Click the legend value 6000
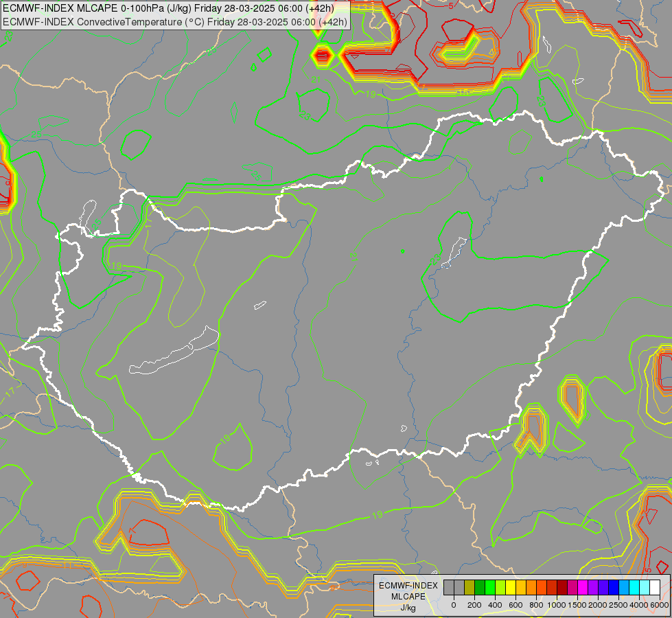 pyautogui.click(x=660, y=605)
